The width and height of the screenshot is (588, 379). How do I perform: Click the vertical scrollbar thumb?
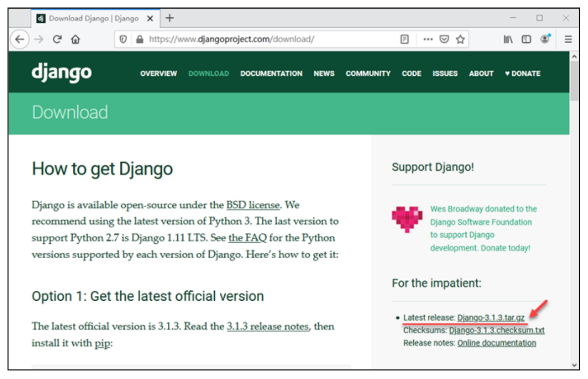coord(574,81)
